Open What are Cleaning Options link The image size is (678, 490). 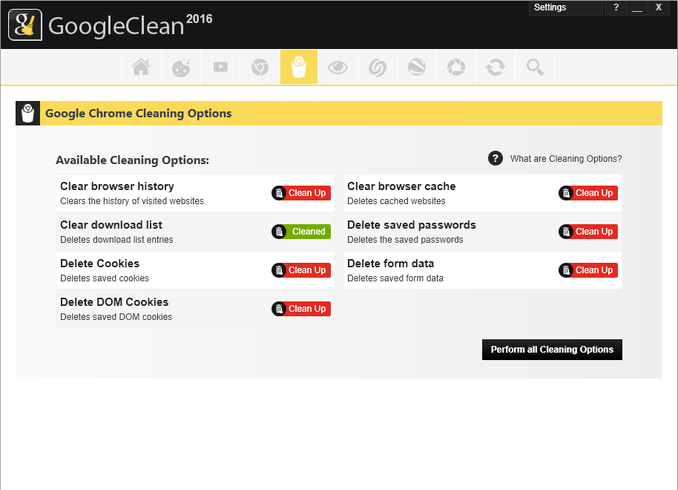[566, 159]
